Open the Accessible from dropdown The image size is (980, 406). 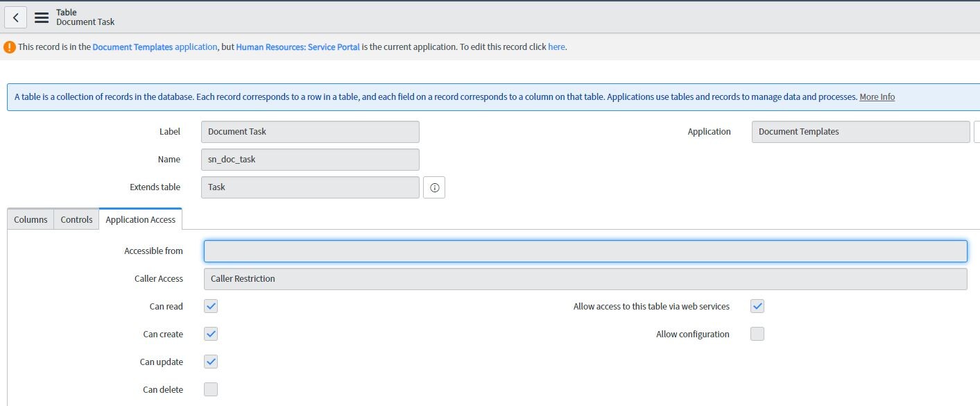(x=585, y=251)
